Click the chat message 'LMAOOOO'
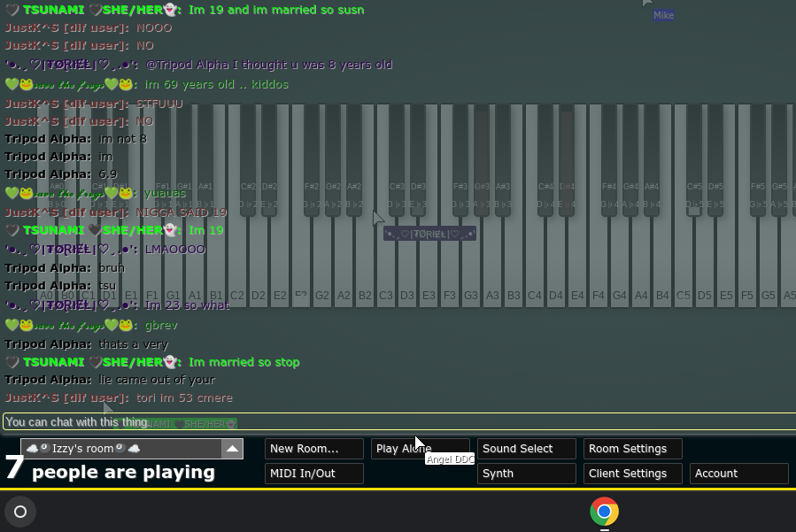The height and width of the screenshot is (532, 796). 175,250
